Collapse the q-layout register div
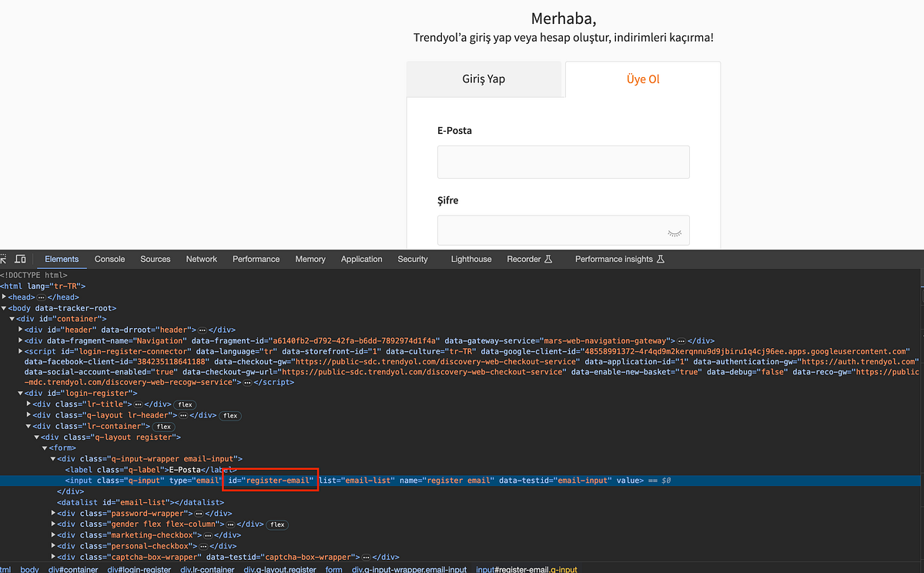 pyautogui.click(x=36, y=437)
